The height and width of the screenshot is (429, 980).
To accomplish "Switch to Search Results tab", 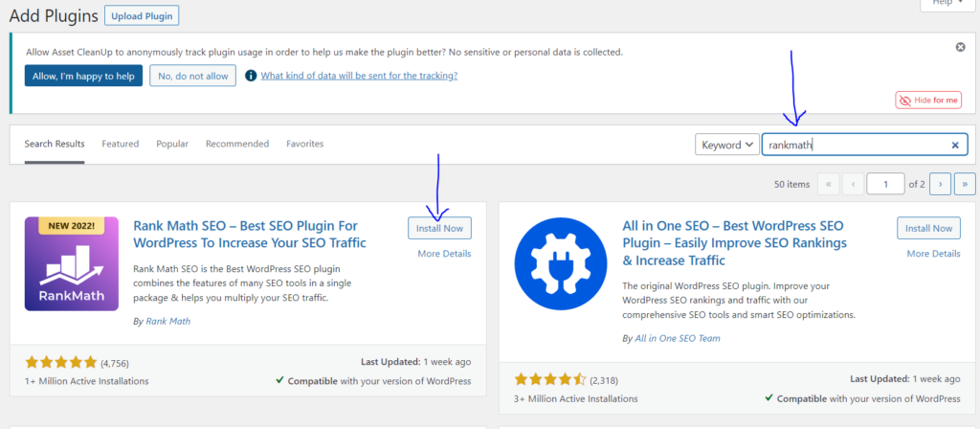I will point(55,144).
